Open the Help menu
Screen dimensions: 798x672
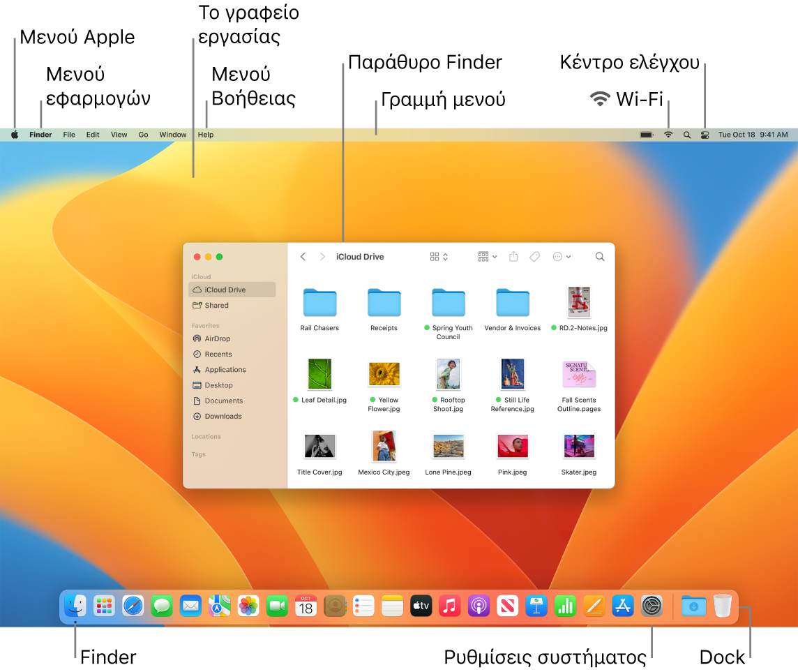(x=205, y=134)
